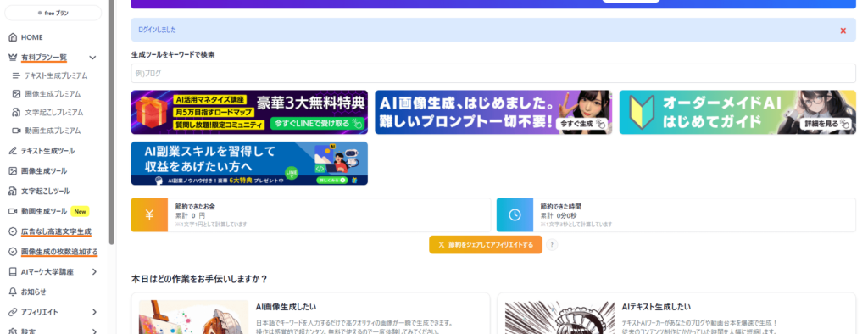
Task: Click the sidebar vertical scrollbar
Action: coord(112,122)
